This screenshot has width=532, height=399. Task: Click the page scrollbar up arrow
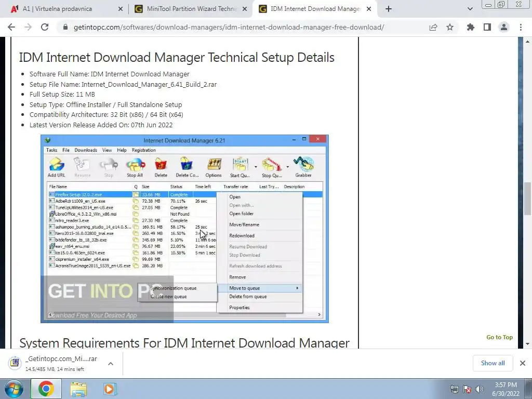(528, 42)
